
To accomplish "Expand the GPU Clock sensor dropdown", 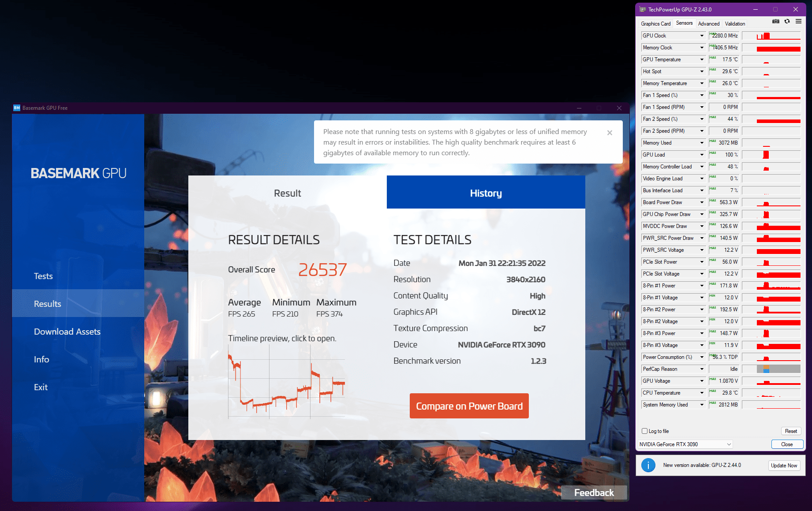I will point(702,36).
